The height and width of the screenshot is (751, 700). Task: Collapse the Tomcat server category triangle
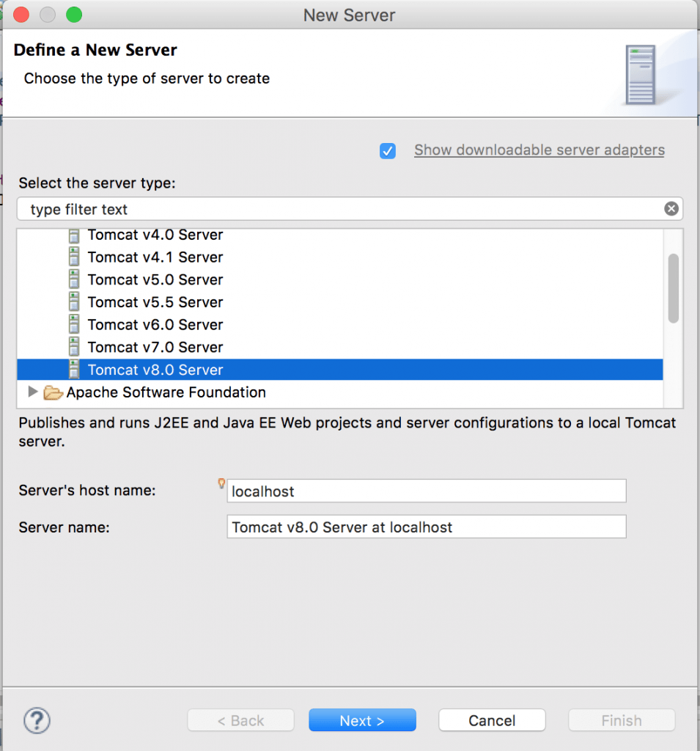(x=33, y=392)
